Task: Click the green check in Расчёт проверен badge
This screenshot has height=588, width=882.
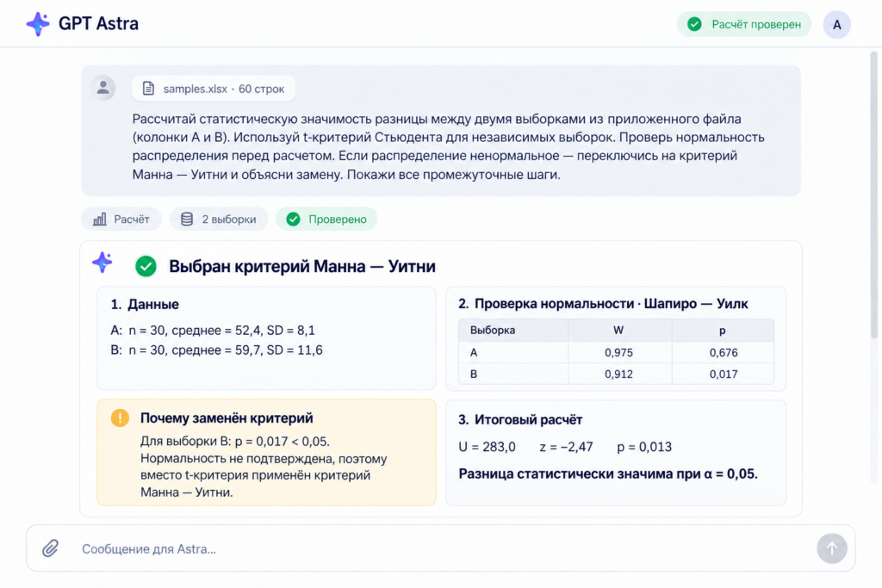Action: pyautogui.click(x=695, y=24)
